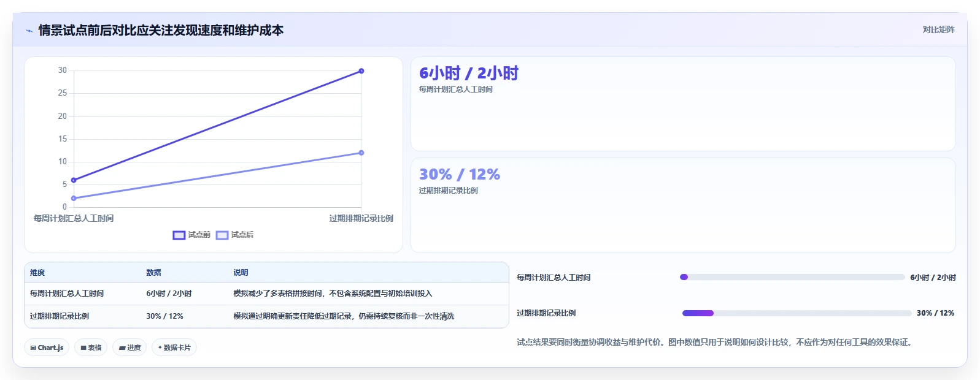Click the 每周计划汇总人工时间 progress label
Image resolution: width=980 pixels, height=380 pixels.
[x=554, y=278]
